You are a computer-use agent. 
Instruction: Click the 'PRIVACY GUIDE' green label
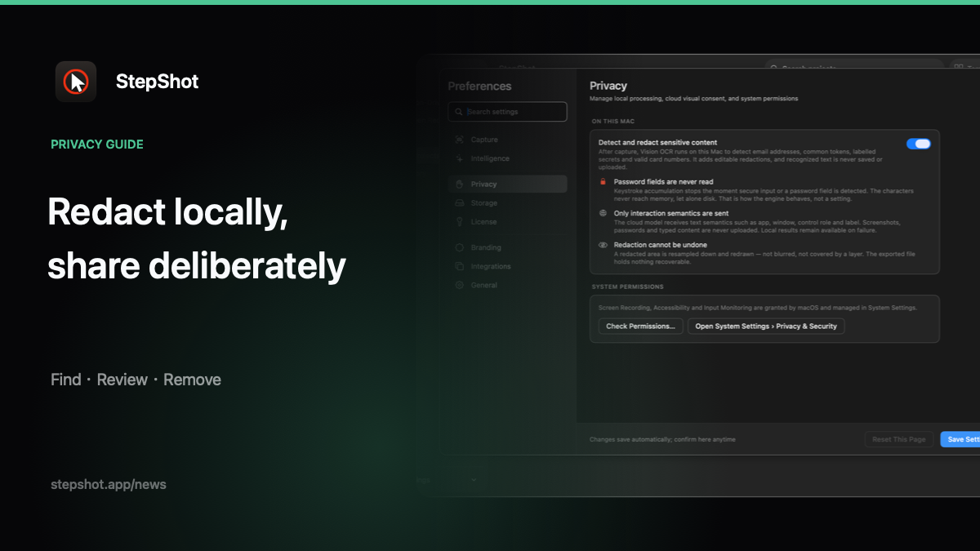[x=97, y=144]
